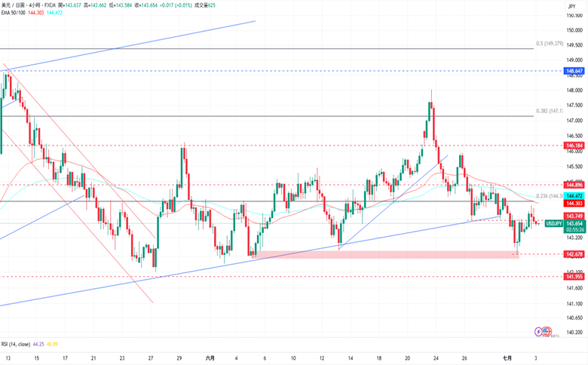Screen dimensions: 588x365
Task: Click the red 144.303 EMA value in the legend
Action: (x=35, y=13)
